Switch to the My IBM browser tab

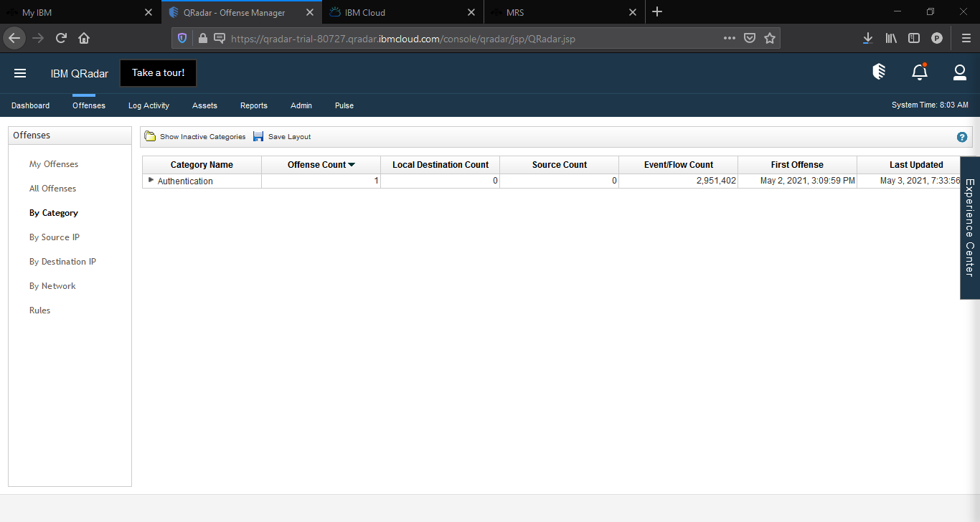tap(80, 12)
